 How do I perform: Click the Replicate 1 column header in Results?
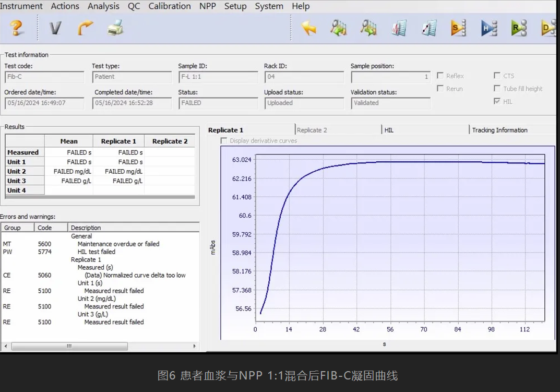118,141
